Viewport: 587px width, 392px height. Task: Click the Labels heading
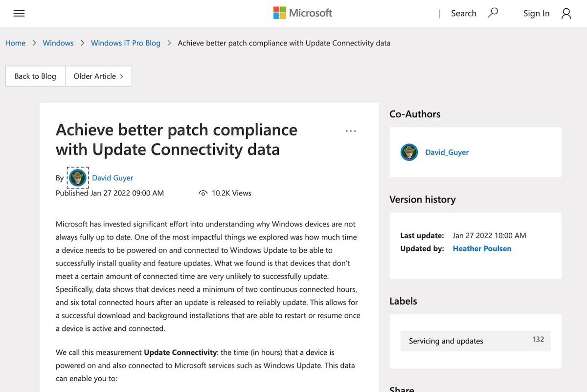403,301
